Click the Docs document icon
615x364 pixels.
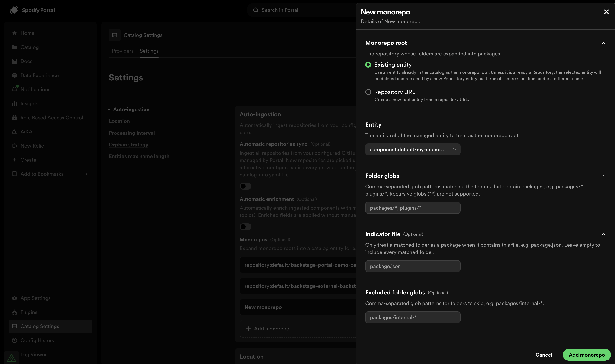tap(14, 61)
